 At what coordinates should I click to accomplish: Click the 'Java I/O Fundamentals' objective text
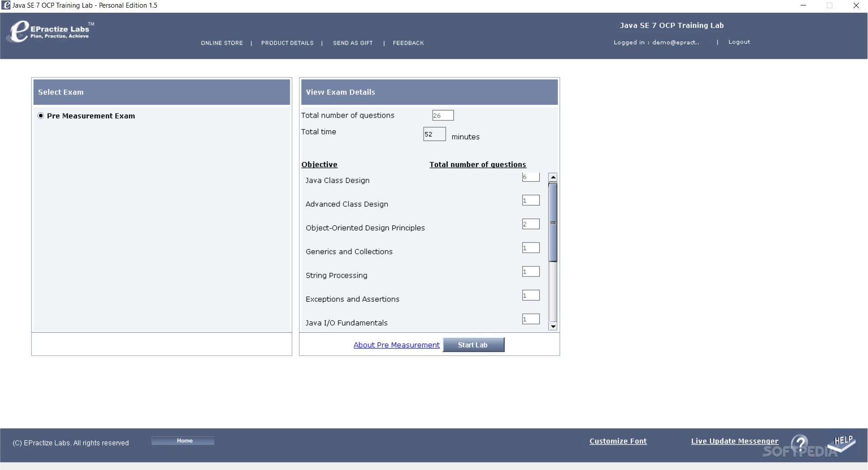[x=346, y=323]
